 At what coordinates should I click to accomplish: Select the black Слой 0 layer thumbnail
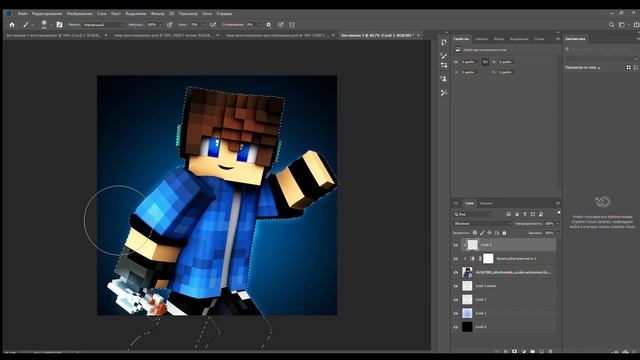pos(467,327)
